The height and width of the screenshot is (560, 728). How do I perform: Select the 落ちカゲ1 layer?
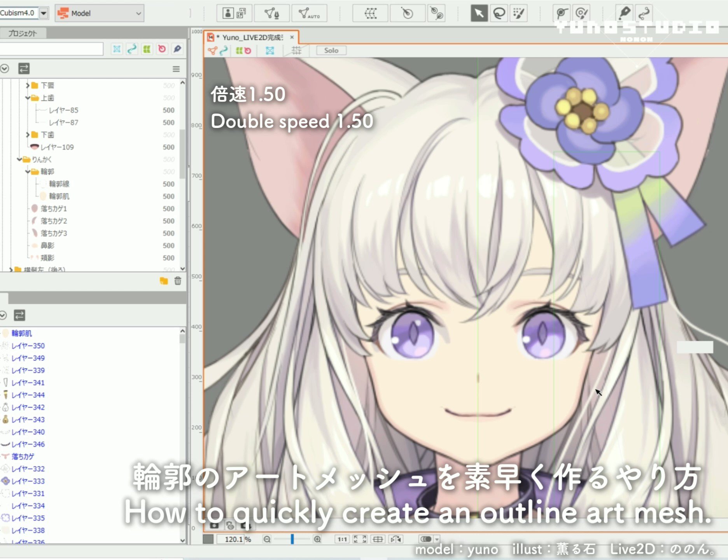pyautogui.click(x=54, y=209)
